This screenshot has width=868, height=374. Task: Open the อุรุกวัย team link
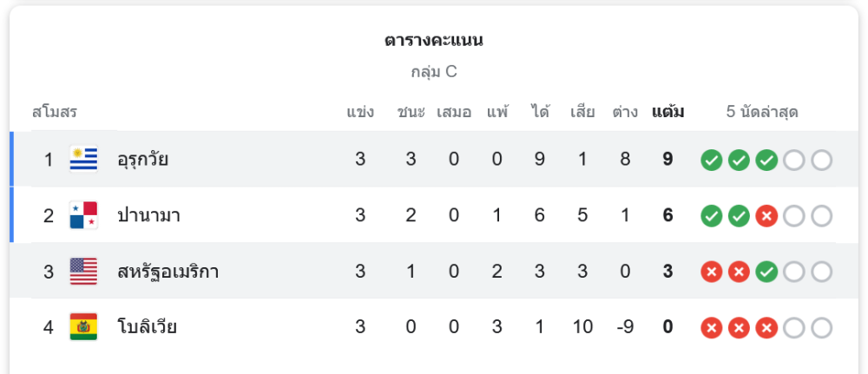(143, 160)
